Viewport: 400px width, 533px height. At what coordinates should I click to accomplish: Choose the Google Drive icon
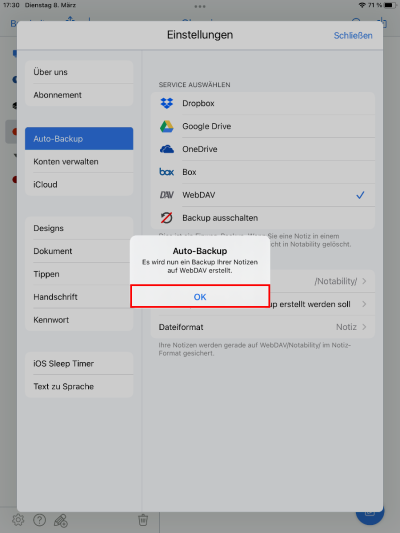pos(167,126)
